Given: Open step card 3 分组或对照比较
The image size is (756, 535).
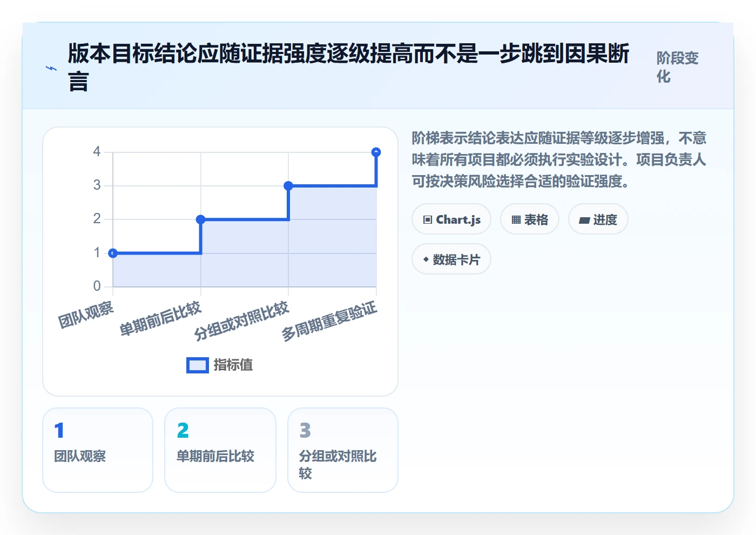Looking at the screenshot, I should pyautogui.click(x=343, y=450).
